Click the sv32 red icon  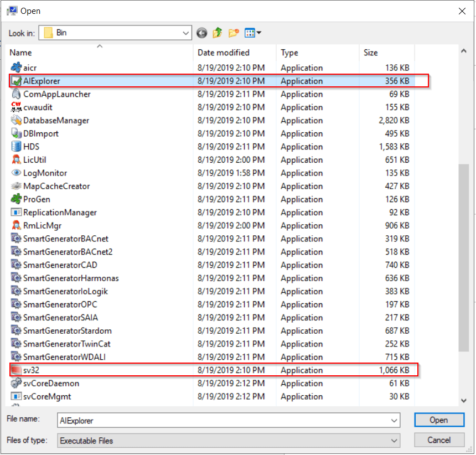[x=17, y=370]
